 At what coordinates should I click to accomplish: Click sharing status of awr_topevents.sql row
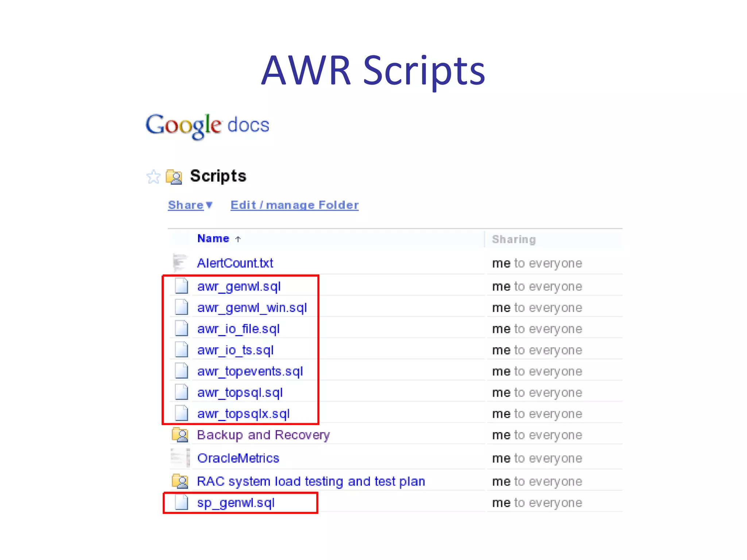click(537, 372)
